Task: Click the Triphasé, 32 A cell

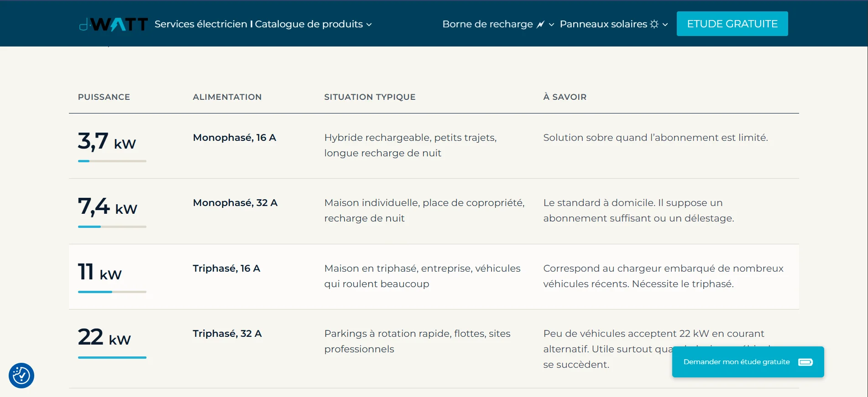Action: [x=227, y=334]
